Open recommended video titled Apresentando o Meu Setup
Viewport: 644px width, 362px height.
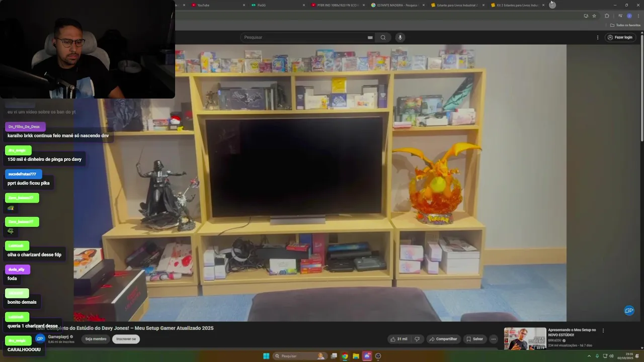tap(572, 332)
